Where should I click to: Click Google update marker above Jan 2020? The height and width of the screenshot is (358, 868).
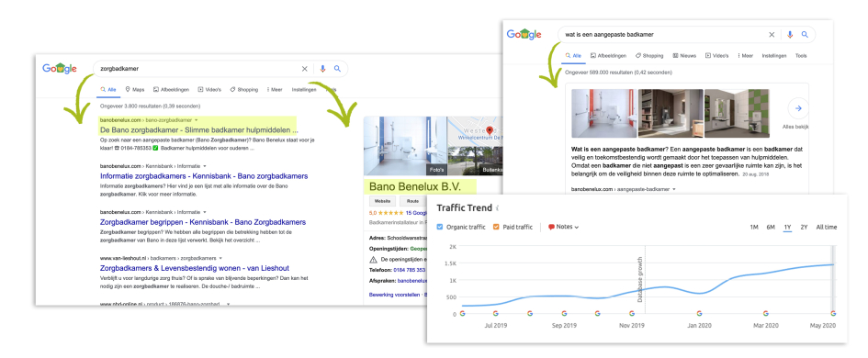pyautogui.click(x=699, y=313)
